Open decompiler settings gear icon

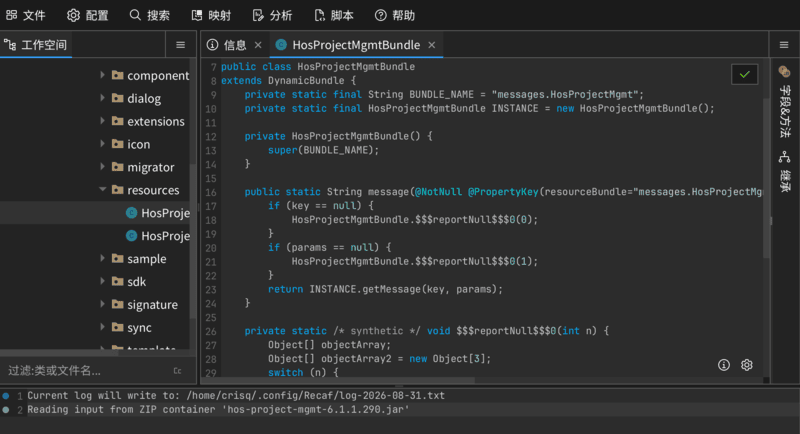(746, 365)
